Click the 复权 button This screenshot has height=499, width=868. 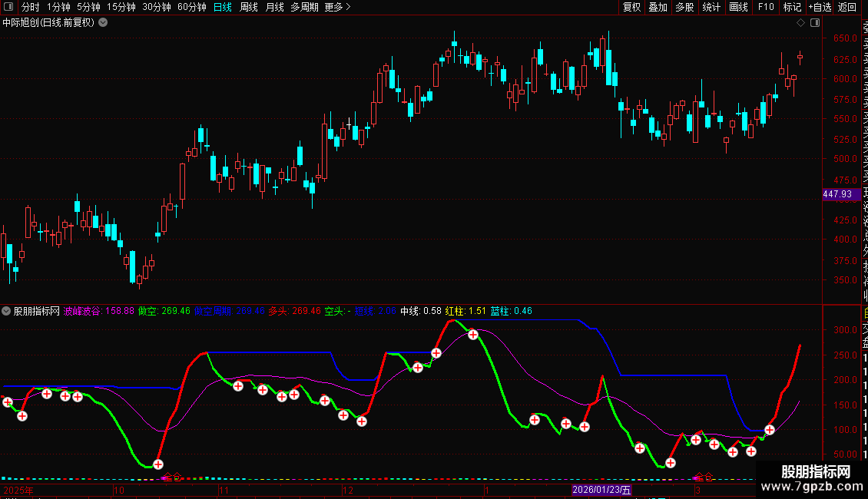click(631, 7)
